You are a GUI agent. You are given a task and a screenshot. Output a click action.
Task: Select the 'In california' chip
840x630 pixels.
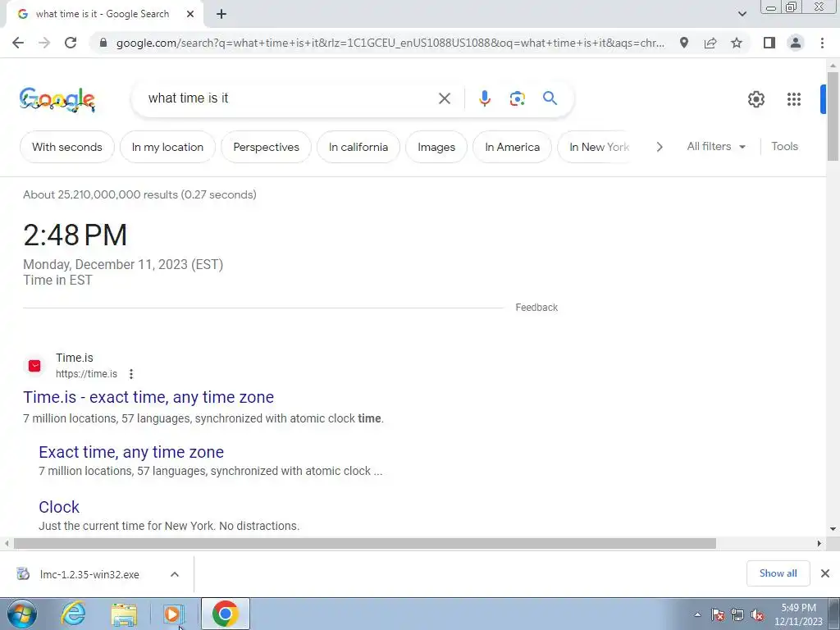point(358,148)
